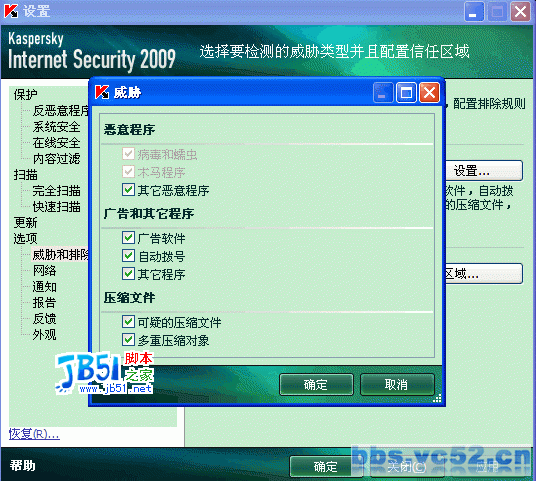
Task: Open the trusted 区域... button
Action: click(484, 273)
